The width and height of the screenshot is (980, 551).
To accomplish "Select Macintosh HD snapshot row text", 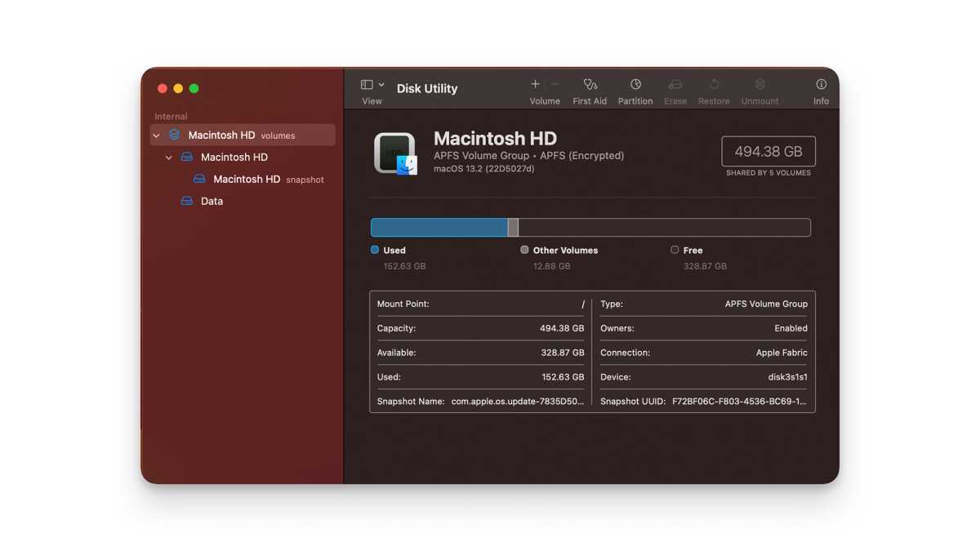I will click(x=269, y=179).
